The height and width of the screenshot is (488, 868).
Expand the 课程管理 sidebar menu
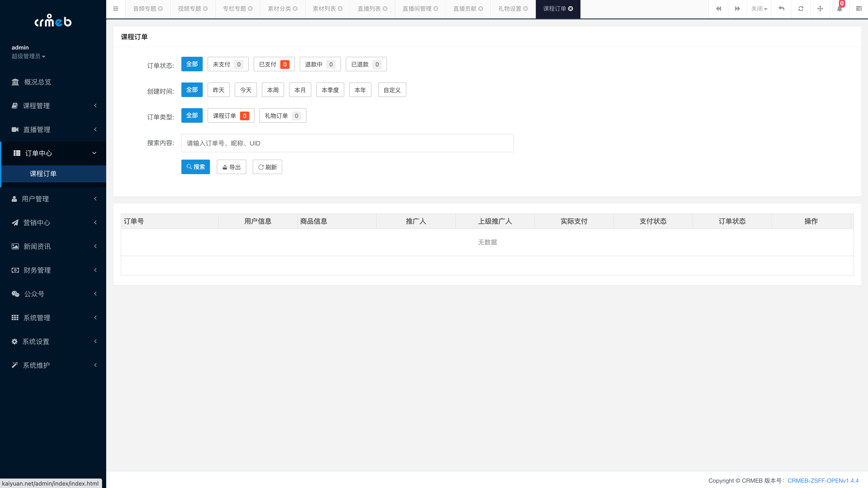tap(53, 106)
